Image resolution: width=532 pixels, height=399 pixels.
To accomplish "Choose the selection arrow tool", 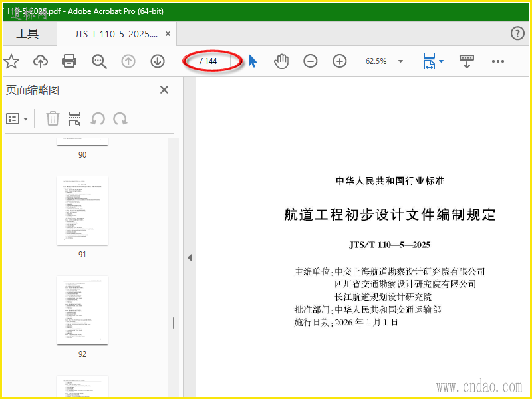I will [253, 61].
